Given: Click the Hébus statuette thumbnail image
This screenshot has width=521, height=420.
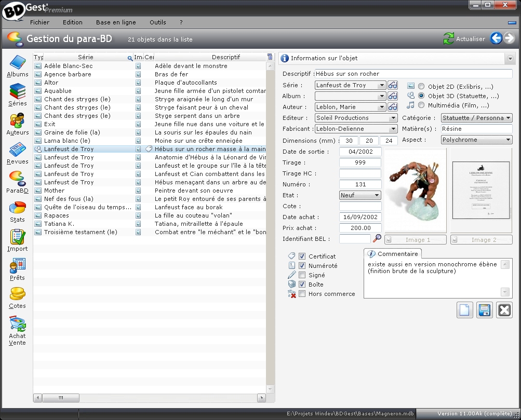Looking at the screenshot, I should 415,191.
